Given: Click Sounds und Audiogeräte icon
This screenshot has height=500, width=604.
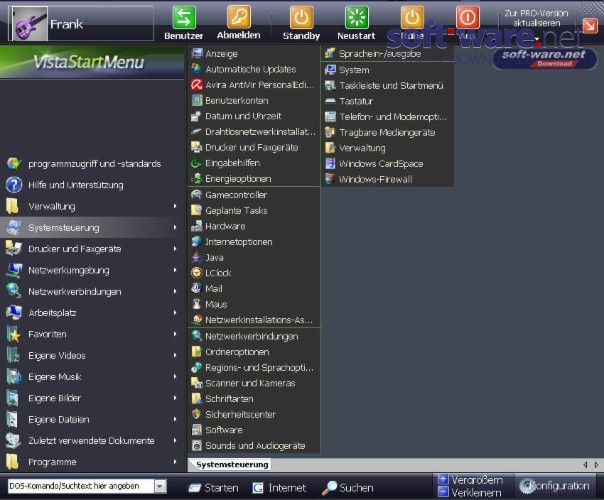Looking at the screenshot, I should pyautogui.click(x=196, y=446).
